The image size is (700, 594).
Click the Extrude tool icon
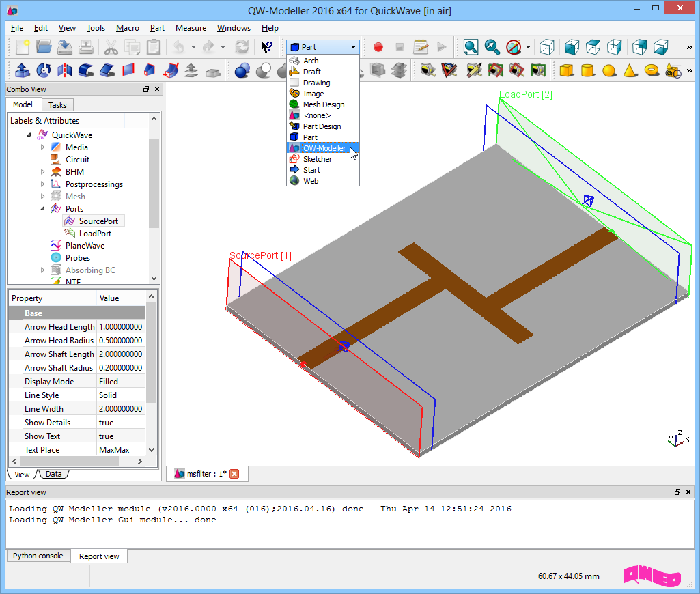point(23,70)
